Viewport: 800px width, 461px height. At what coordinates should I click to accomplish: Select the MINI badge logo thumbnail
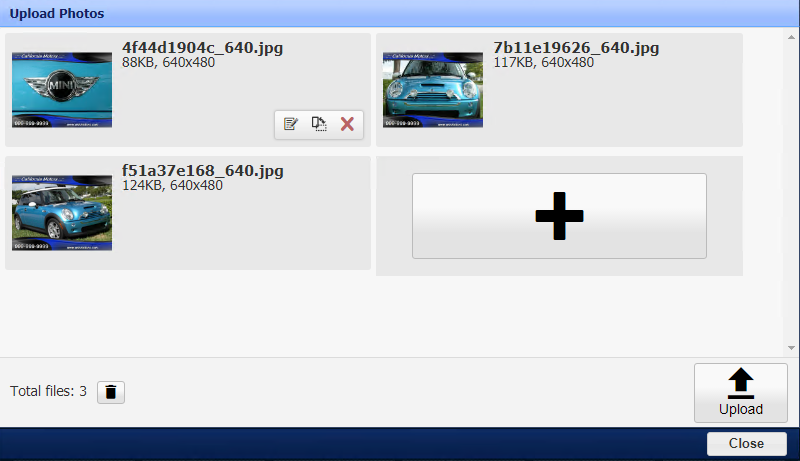point(62,90)
